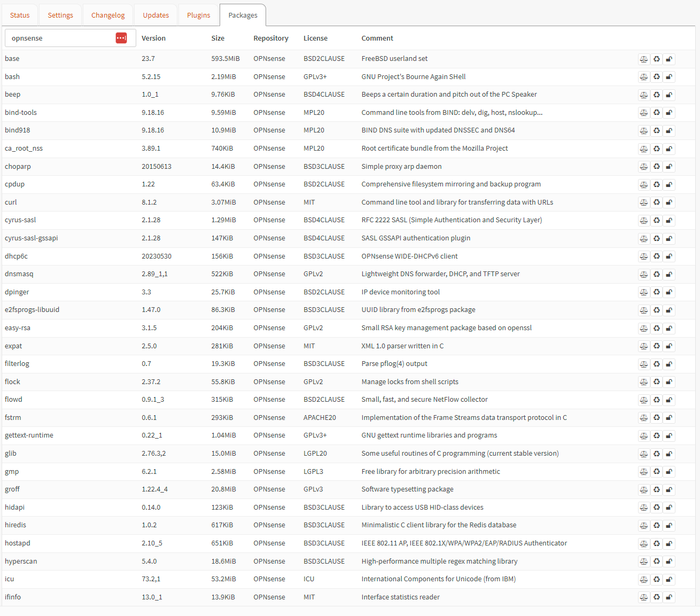Reinstall the bind-tools package
Image resolution: width=700 pixels, height=616 pixels.
[x=656, y=113]
